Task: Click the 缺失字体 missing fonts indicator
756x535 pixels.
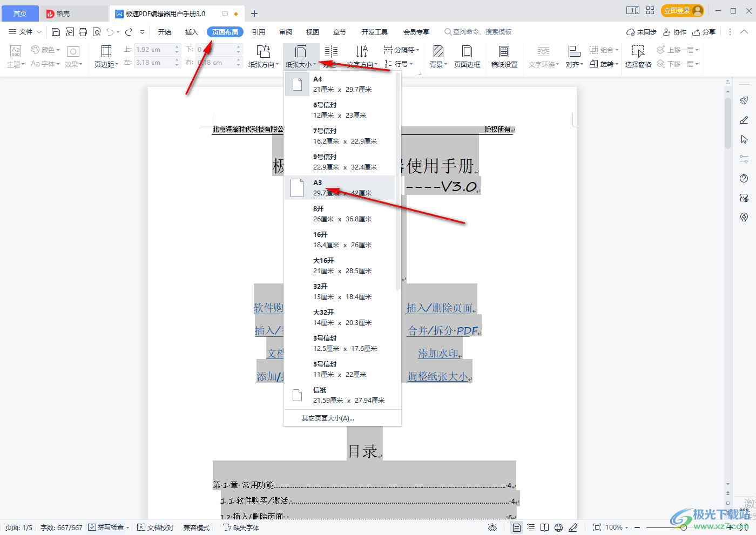Action: pyautogui.click(x=241, y=527)
